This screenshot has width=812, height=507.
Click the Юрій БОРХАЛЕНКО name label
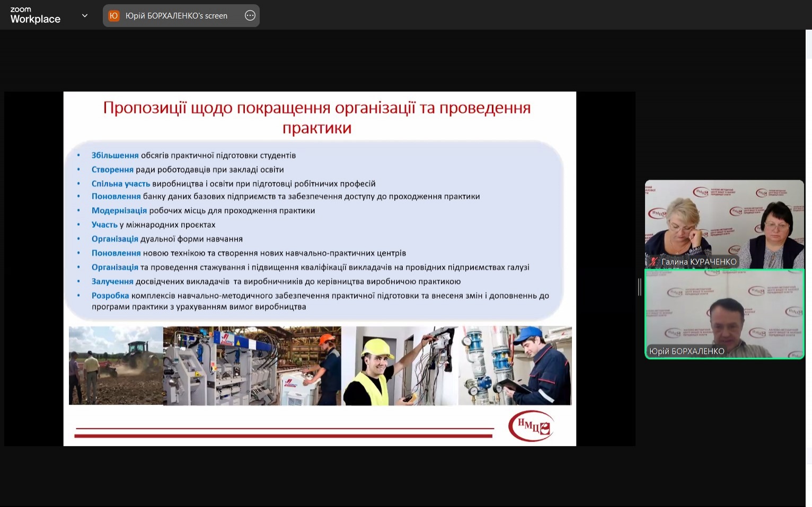[686, 351]
